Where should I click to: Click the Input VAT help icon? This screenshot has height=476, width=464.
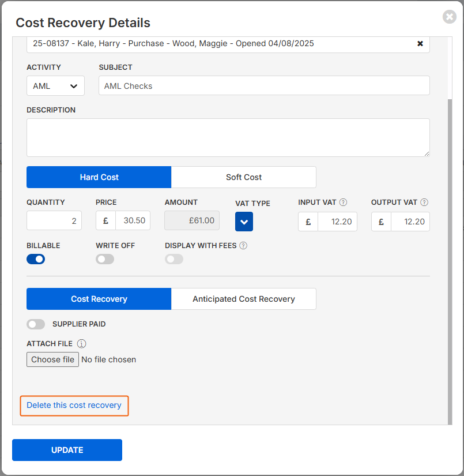click(x=343, y=203)
